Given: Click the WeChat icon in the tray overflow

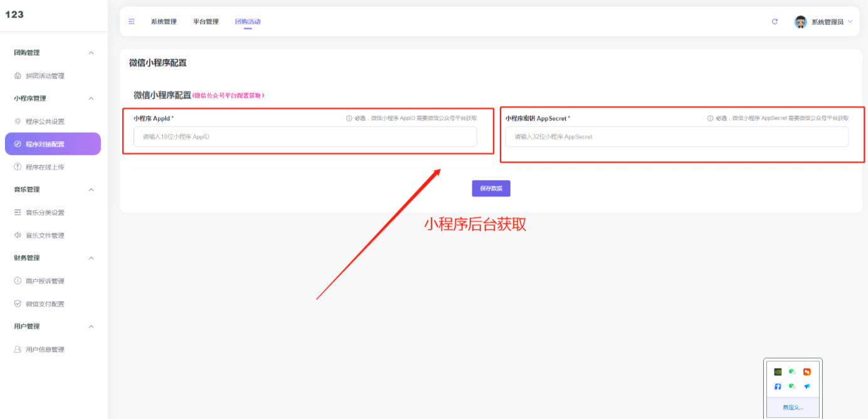Looking at the screenshot, I should [792, 372].
